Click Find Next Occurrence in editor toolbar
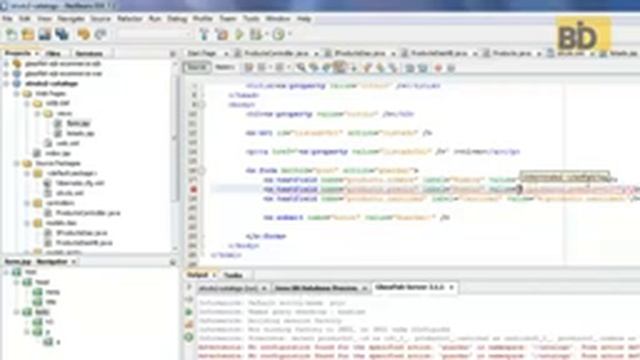This screenshot has height=360, width=640. (326, 68)
